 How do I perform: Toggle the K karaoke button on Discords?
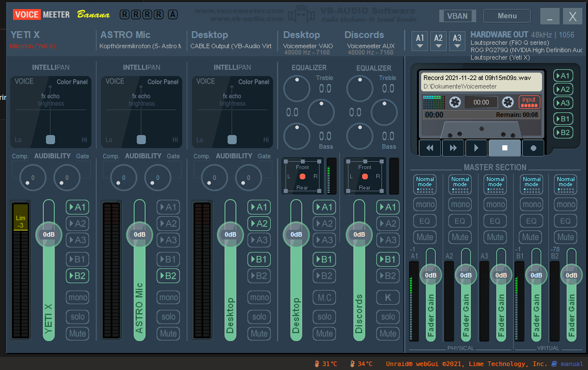tap(388, 298)
